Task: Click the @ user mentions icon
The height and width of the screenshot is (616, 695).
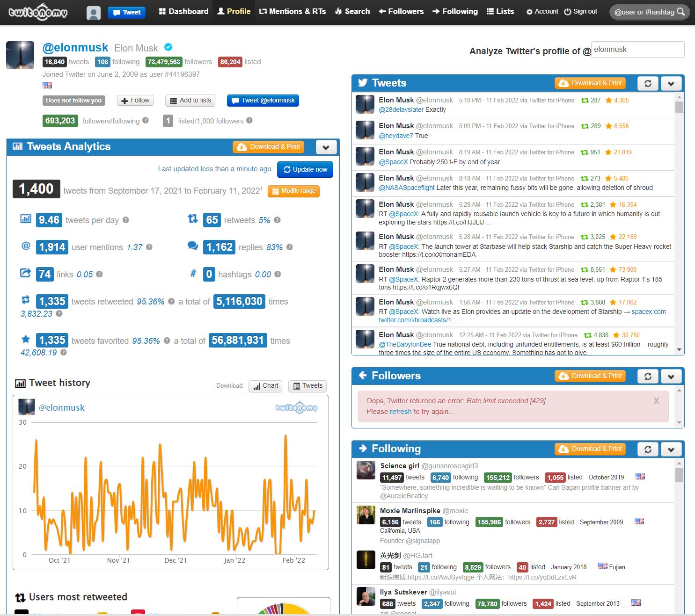Action: click(x=26, y=246)
